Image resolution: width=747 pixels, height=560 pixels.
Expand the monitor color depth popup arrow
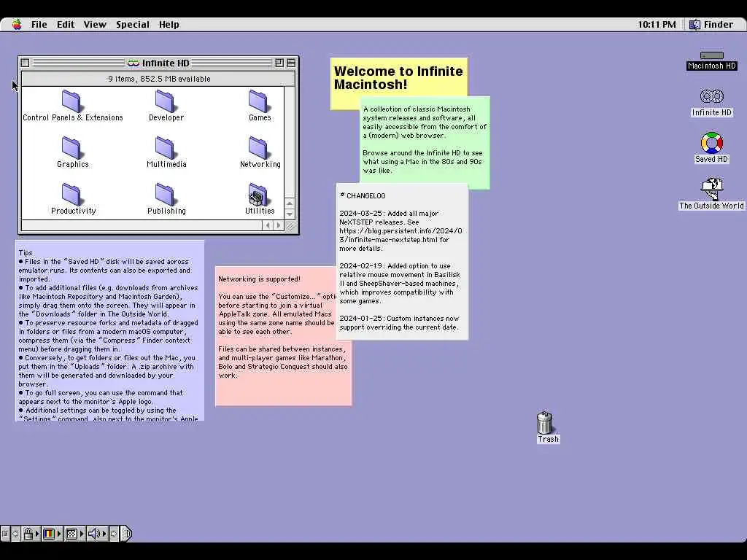click(59, 534)
